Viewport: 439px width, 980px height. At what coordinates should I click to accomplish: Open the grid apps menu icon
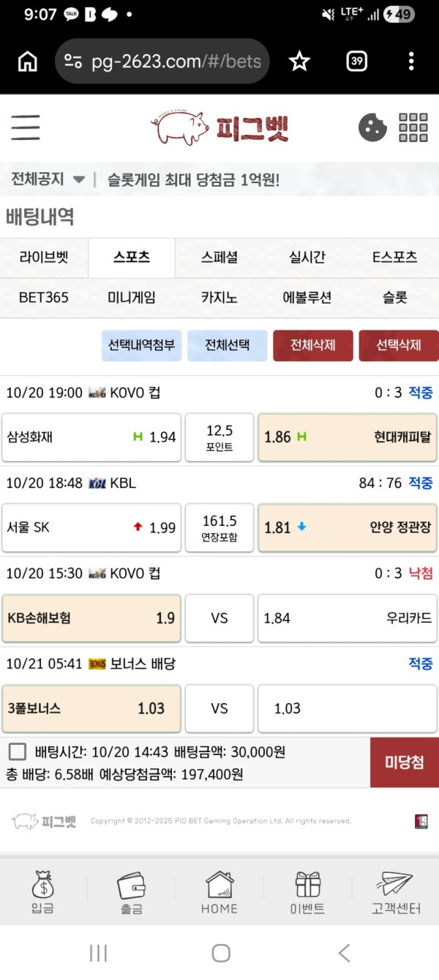tap(413, 127)
